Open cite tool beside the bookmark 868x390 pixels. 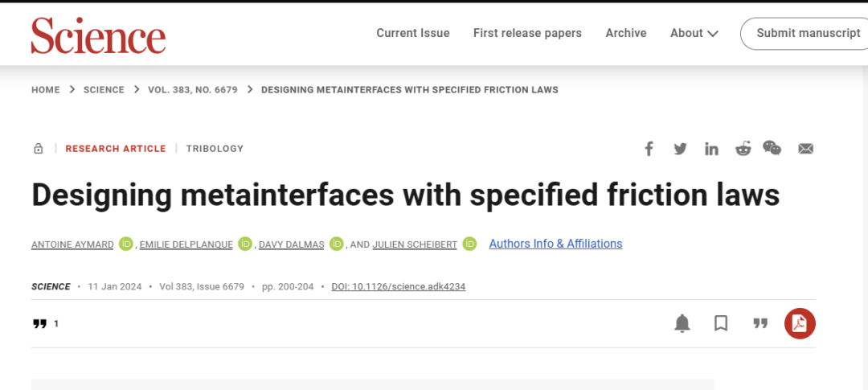coord(759,323)
